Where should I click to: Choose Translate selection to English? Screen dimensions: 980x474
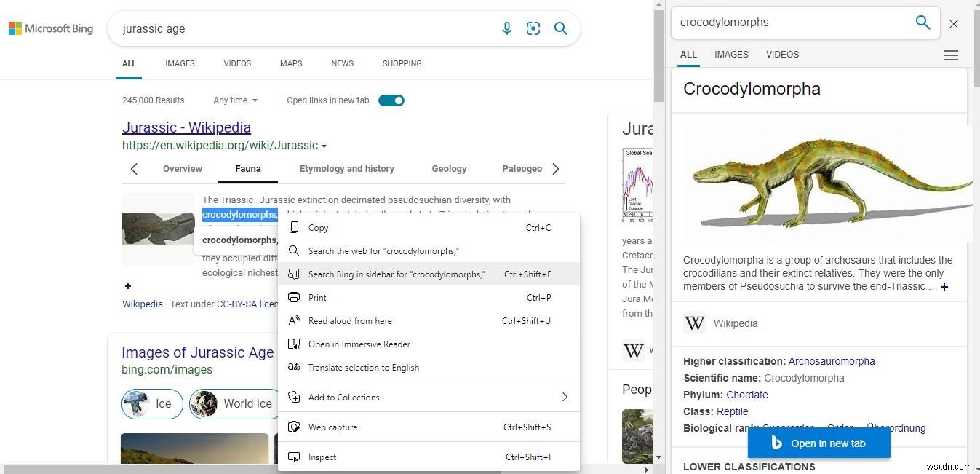point(429,368)
